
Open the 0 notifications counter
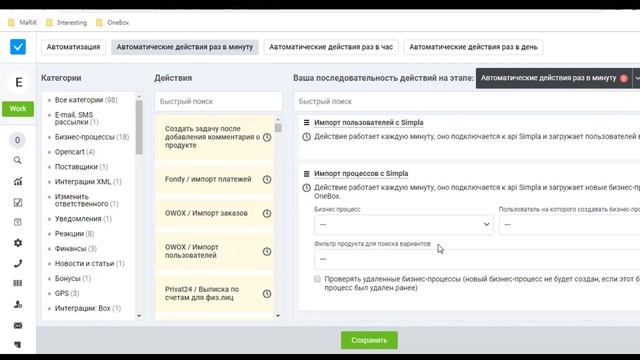coord(18,140)
